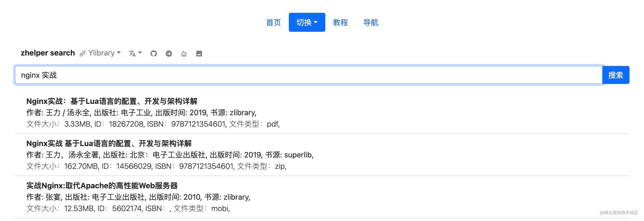Open the GitHub repository icon

tap(153, 53)
